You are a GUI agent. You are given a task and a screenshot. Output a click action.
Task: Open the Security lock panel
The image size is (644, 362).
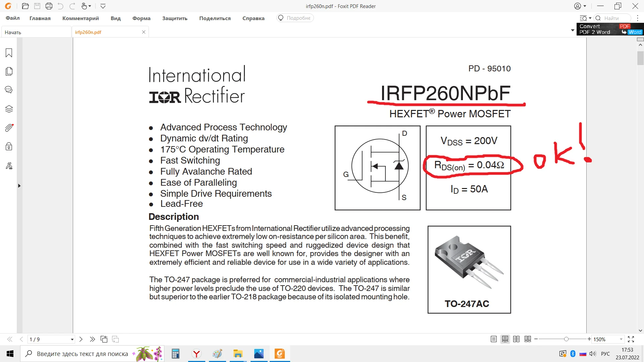9,146
